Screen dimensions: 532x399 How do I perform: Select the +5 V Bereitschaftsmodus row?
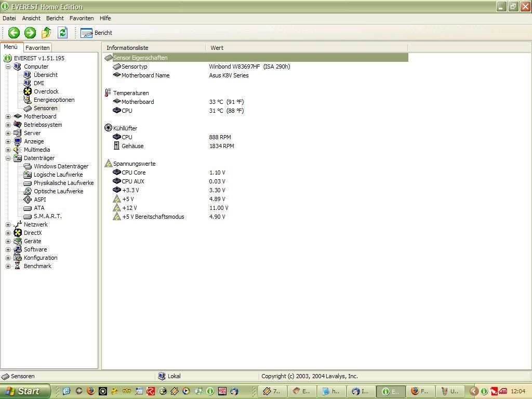256,217
